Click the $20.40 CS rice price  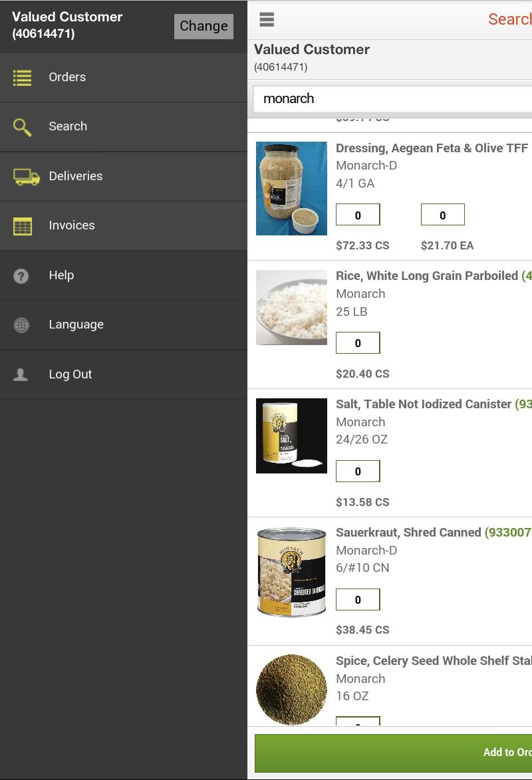[362, 374]
